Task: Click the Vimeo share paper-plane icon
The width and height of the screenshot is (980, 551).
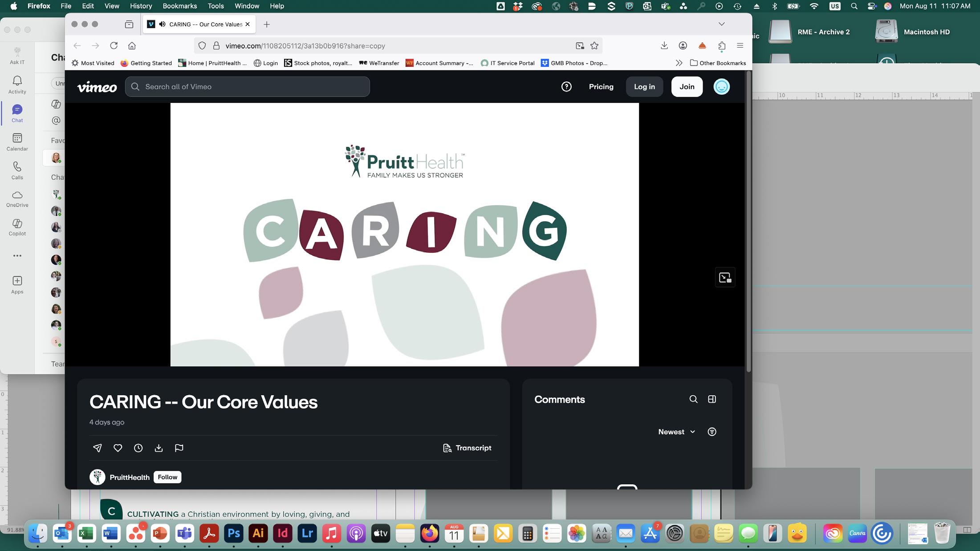Action: tap(97, 448)
